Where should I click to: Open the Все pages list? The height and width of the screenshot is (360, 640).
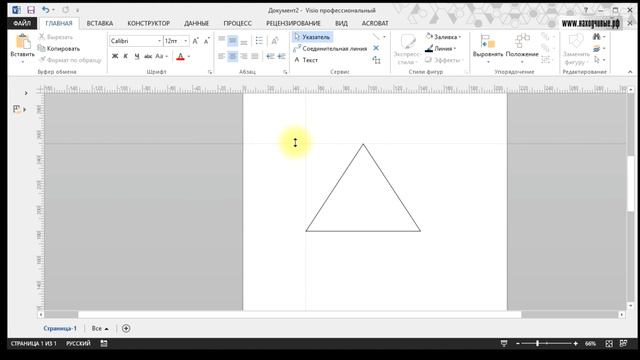[x=100, y=328]
